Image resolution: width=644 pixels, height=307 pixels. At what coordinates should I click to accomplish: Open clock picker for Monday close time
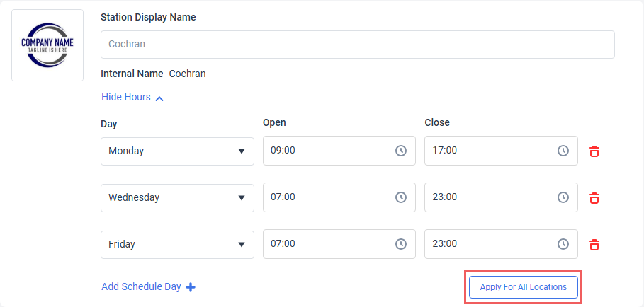tap(563, 151)
